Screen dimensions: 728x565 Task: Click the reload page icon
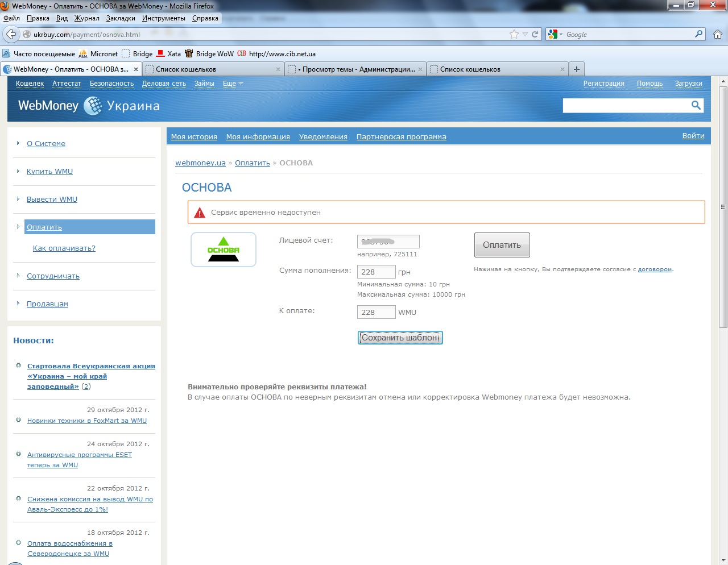[x=535, y=34]
